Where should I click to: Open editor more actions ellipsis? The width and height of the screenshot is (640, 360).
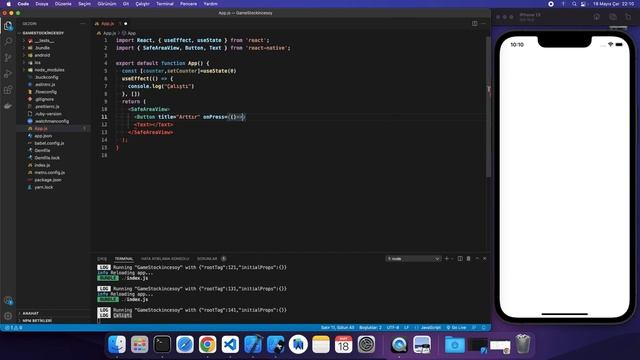(x=483, y=24)
